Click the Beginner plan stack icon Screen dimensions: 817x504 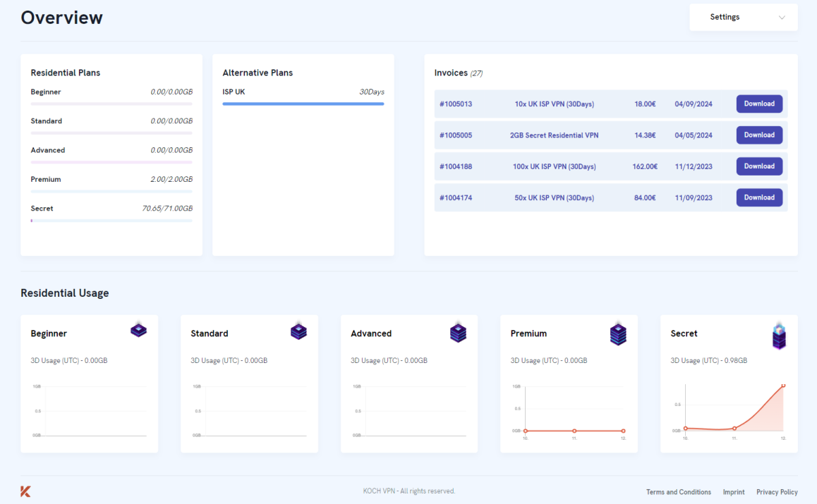point(138,330)
